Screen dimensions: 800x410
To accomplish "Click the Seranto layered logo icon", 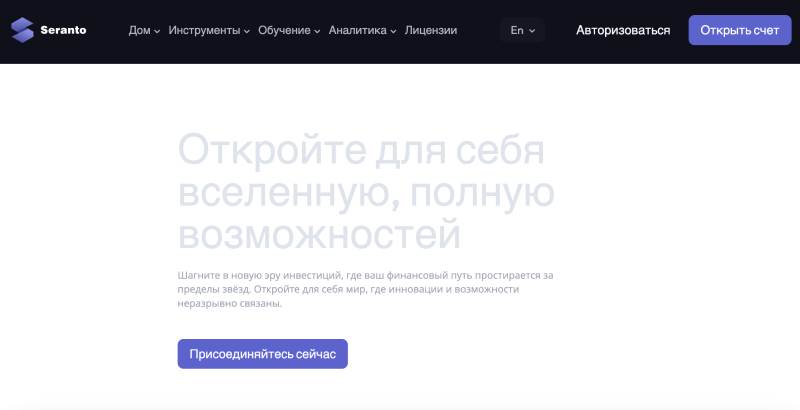I will (x=22, y=30).
